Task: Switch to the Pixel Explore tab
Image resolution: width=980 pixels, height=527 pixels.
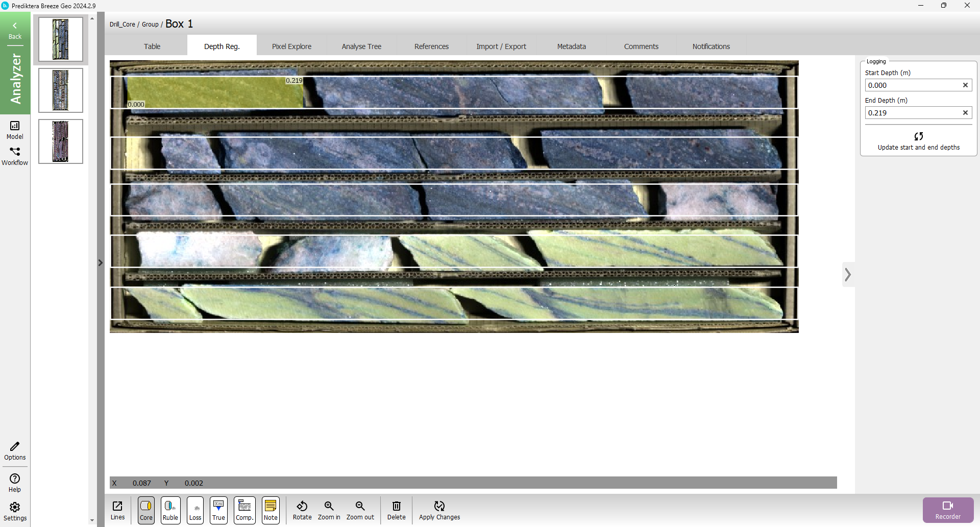Action: pyautogui.click(x=291, y=46)
